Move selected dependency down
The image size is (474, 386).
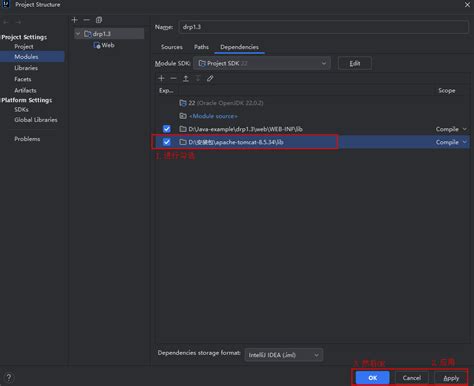click(198, 78)
